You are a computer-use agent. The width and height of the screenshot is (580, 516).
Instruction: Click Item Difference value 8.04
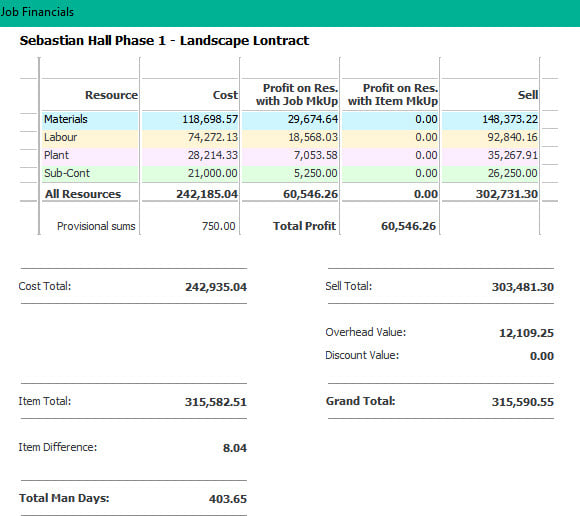(x=235, y=448)
